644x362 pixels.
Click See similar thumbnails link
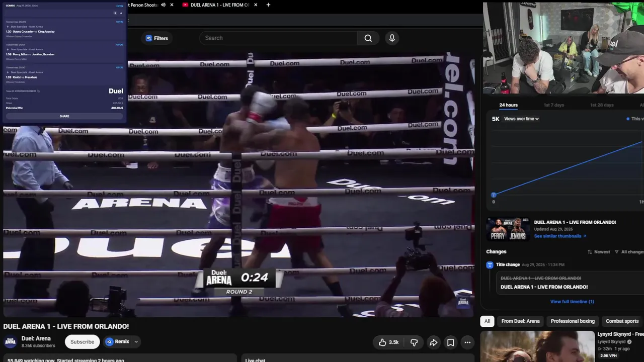point(560,236)
